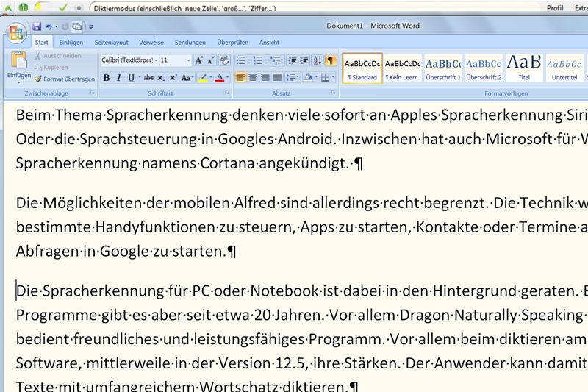Image resolution: width=588 pixels, height=392 pixels.
Task: Increase font size with the grow font icon
Action: 198,60
